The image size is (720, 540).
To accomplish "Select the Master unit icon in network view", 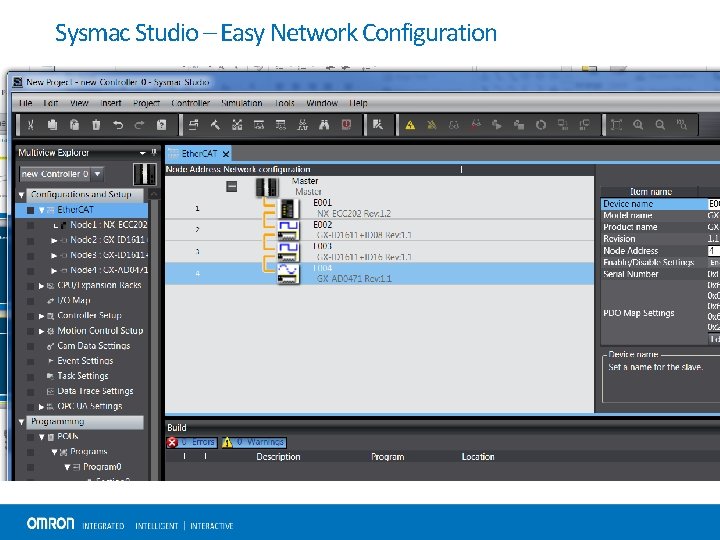I will [267, 187].
